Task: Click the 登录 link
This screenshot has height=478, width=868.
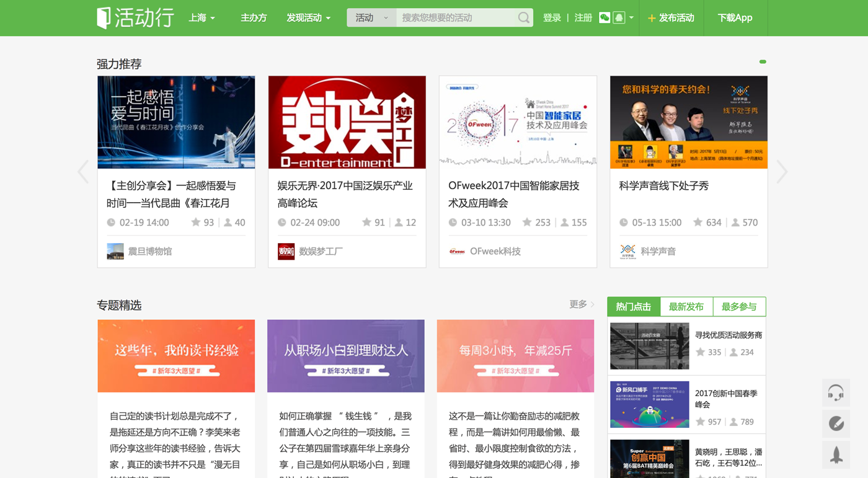Action: pos(552,18)
